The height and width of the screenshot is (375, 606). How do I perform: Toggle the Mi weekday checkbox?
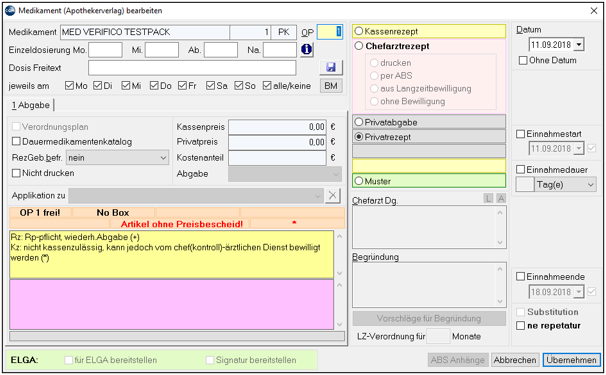[x=126, y=85]
